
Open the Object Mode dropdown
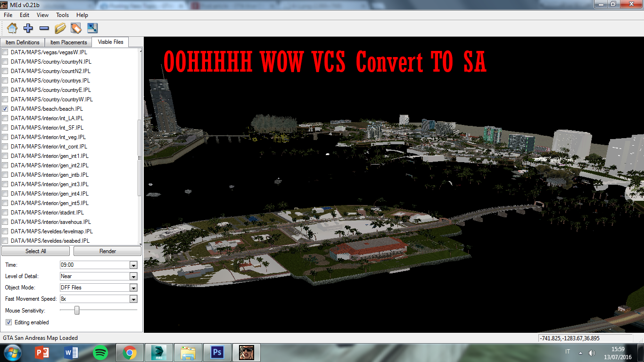click(133, 288)
